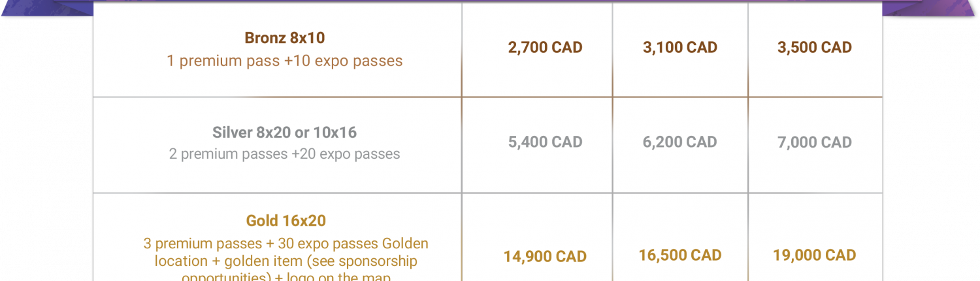Select the 16,500 CAD Gold price
The image size is (980, 281).
(680, 255)
